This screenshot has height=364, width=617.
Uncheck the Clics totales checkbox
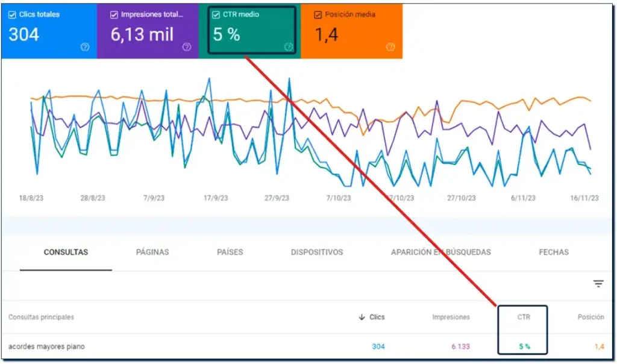coord(12,14)
